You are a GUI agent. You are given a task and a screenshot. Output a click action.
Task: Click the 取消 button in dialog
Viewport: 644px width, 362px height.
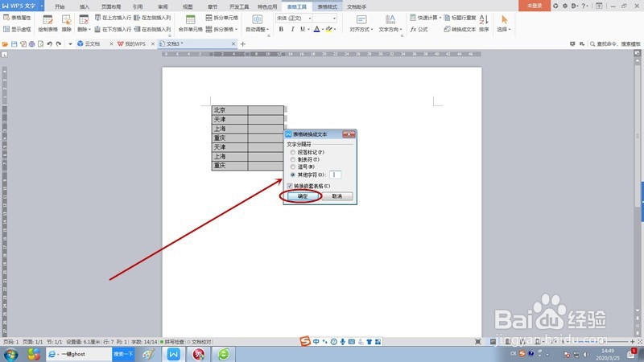pos(336,196)
